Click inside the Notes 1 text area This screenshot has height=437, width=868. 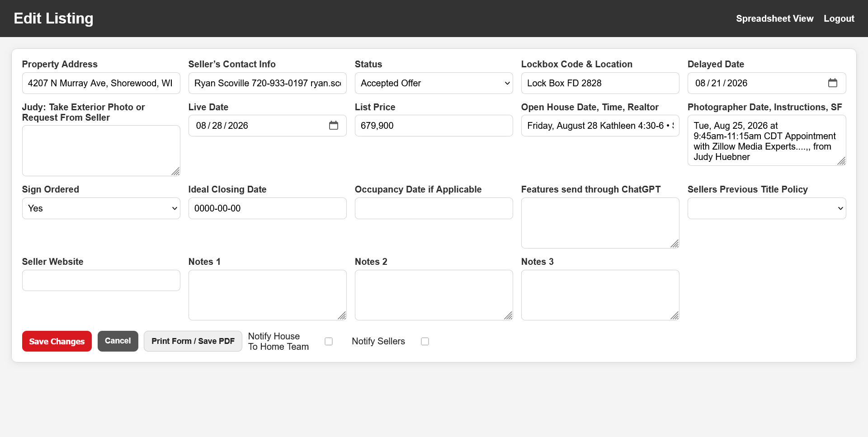pos(267,295)
